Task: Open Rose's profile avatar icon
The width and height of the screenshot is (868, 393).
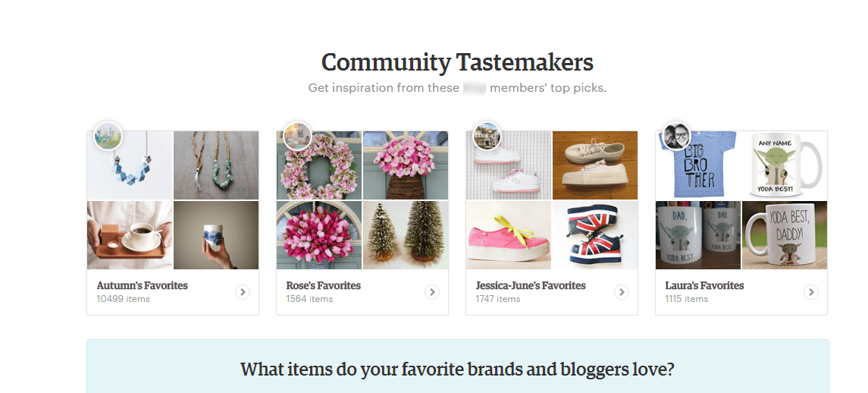Action: pos(297,135)
